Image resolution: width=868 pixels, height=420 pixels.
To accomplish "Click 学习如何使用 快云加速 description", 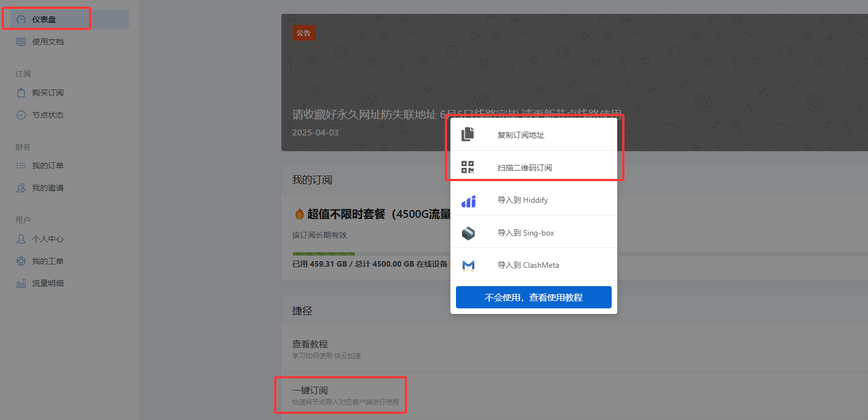I will (x=326, y=356).
